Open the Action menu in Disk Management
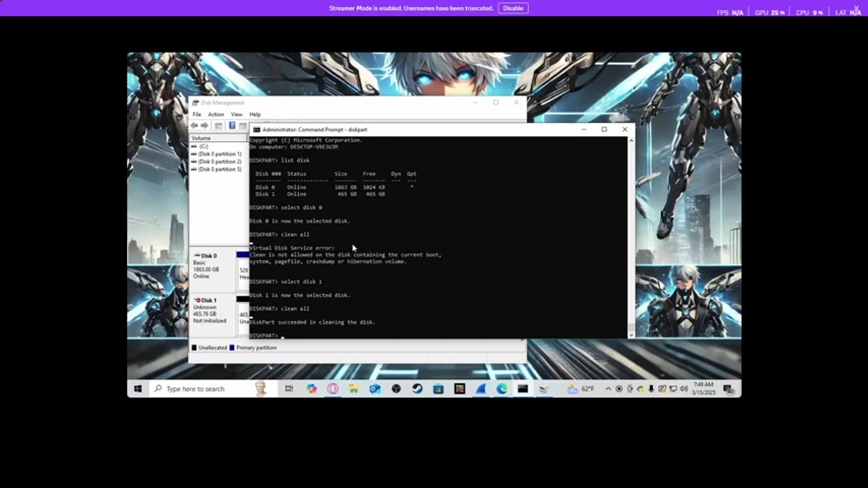Screen dimensions: 868x488 (x=216, y=115)
